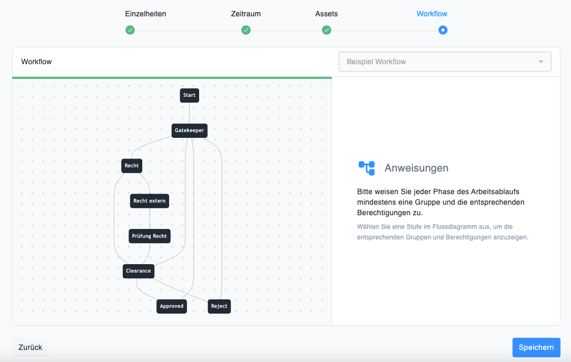Select the Gatekeeper workflow node
The image size is (571, 362).
(189, 130)
